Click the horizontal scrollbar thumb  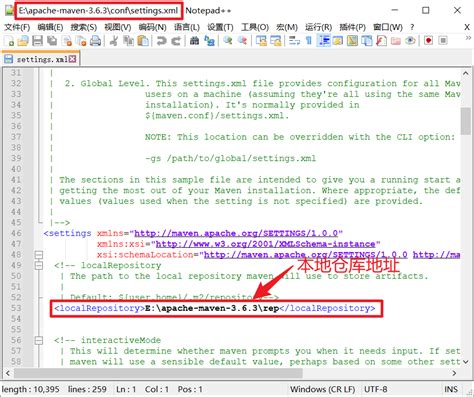(x=158, y=373)
